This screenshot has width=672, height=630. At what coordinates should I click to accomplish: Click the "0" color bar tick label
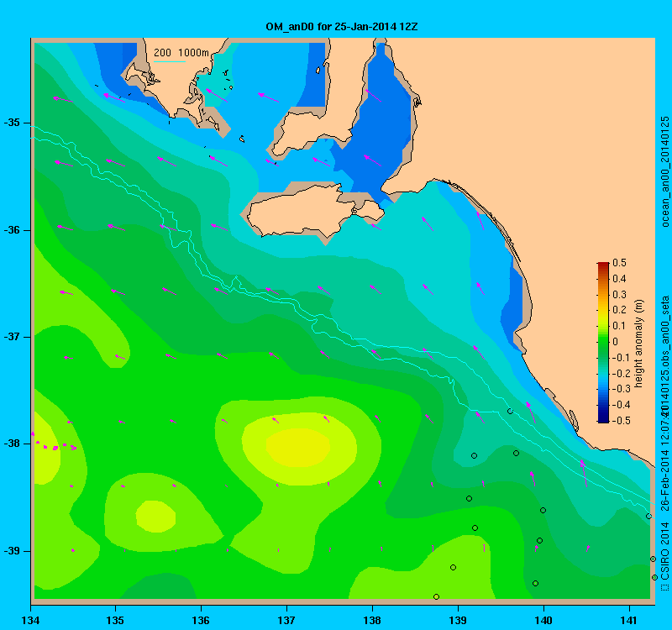click(616, 342)
